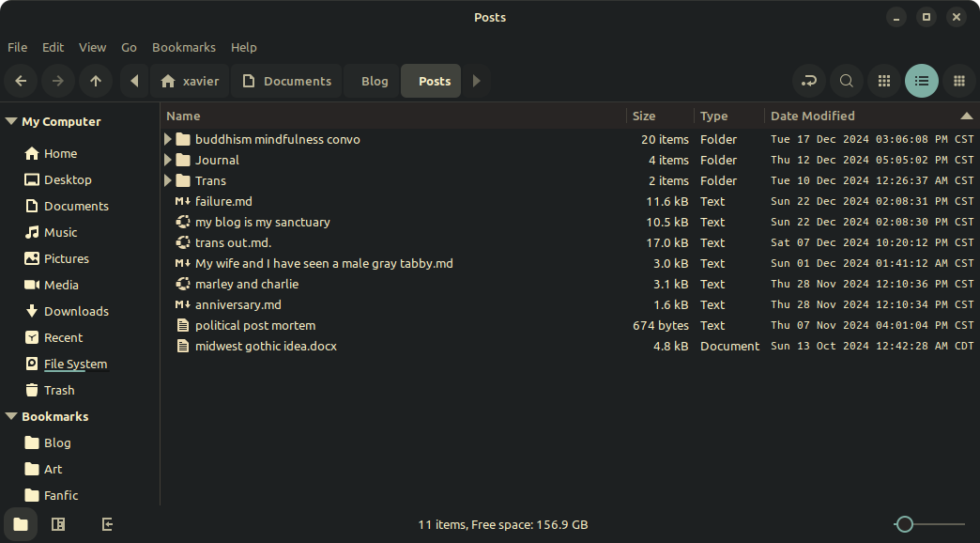Collapse the Bookmarks sidebar section
980x543 pixels.
tap(10, 416)
